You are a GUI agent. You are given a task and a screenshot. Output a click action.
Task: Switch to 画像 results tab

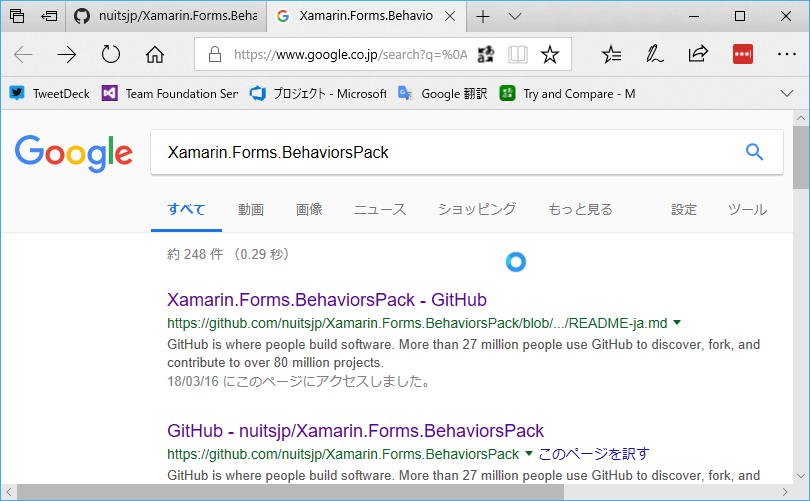[x=309, y=209]
